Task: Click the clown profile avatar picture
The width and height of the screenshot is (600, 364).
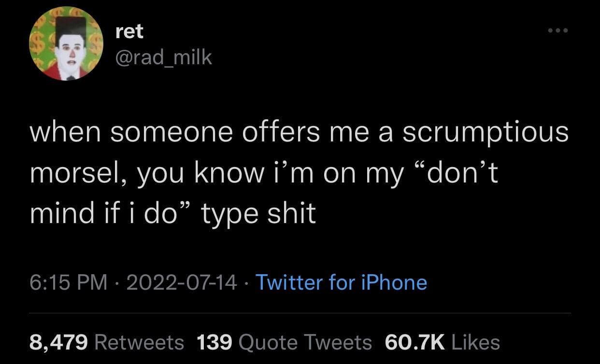Action: 66,44
